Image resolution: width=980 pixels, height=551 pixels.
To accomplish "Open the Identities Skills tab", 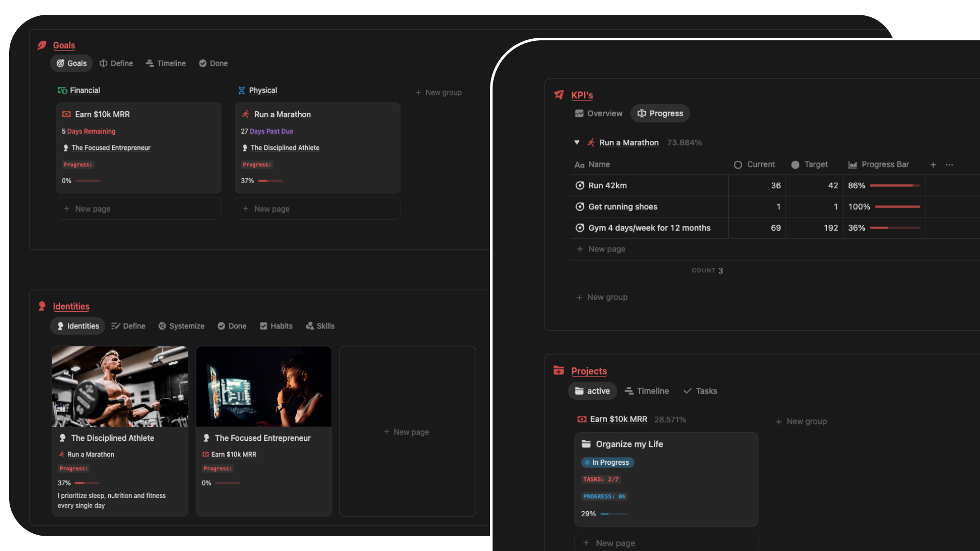I will (320, 326).
